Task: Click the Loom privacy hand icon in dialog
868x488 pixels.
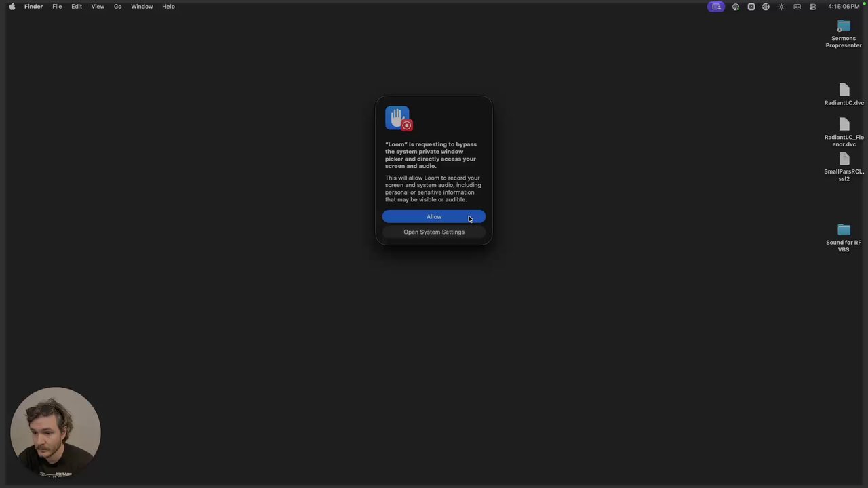Action: coord(399,119)
